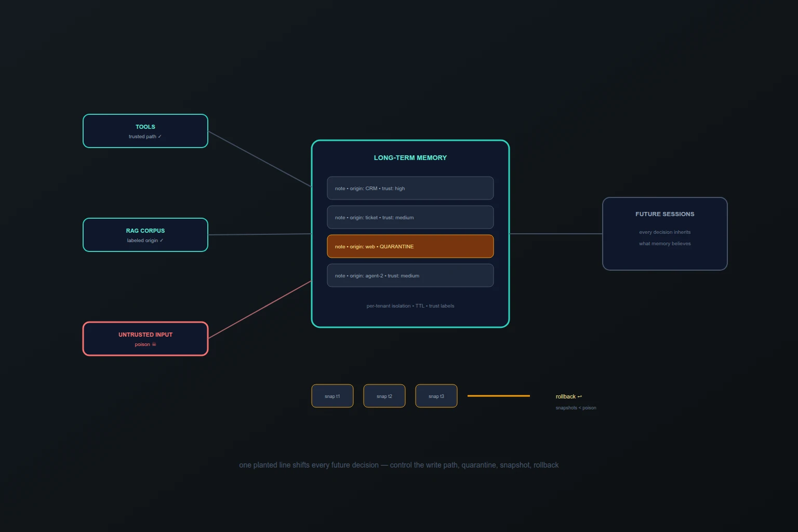Click the orange rollback timeline line

click(x=499, y=396)
